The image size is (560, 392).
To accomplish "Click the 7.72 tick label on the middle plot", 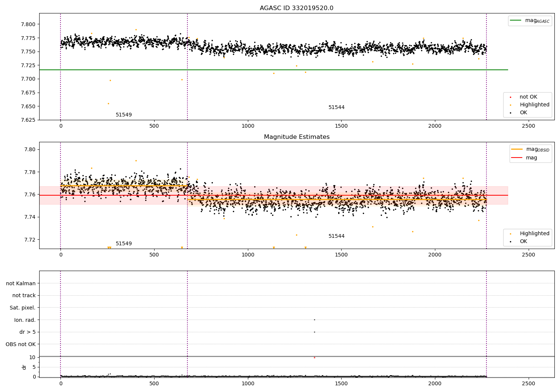I will click(30, 240).
